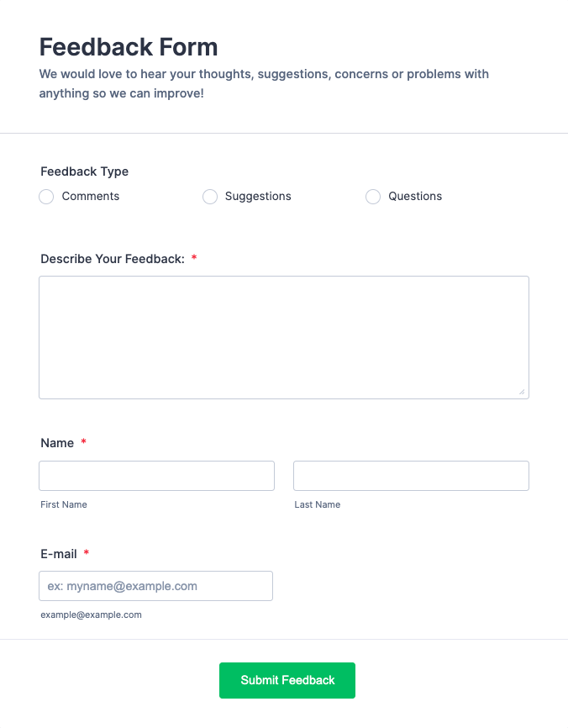Click inside the Describe Your Feedback textarea
568x728 pixels.
[x=283, y=336]
